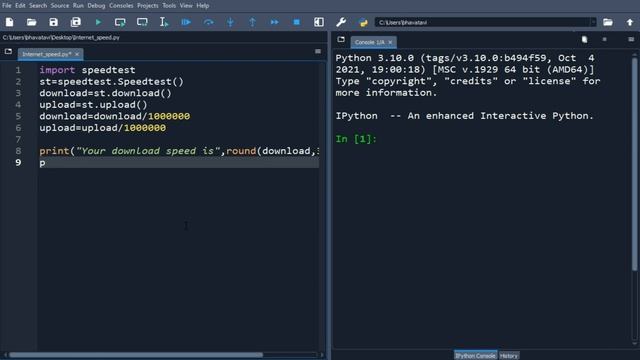640x360 pixels.
Task: Create a new file with toolbar icon
Action: point(9,22)
